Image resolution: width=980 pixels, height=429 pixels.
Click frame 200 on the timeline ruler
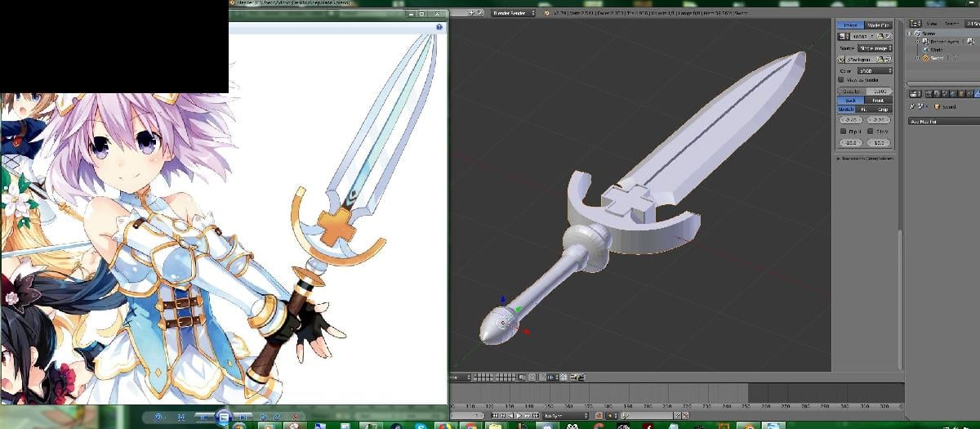tap(648, 406)
